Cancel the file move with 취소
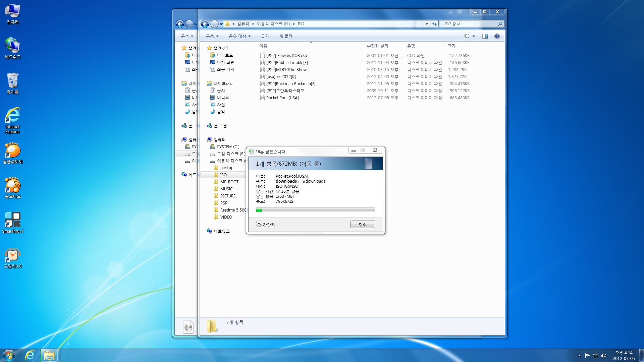The width and height of the screenshot is (644, 362). coord(363,225)
